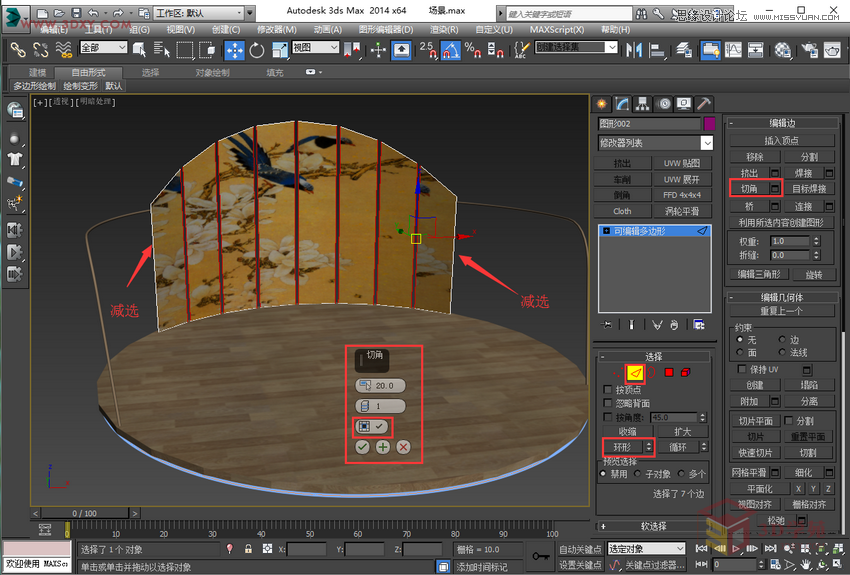Click the 环形 selection button
Screen dimensions: 850x575
click(622, 447)
